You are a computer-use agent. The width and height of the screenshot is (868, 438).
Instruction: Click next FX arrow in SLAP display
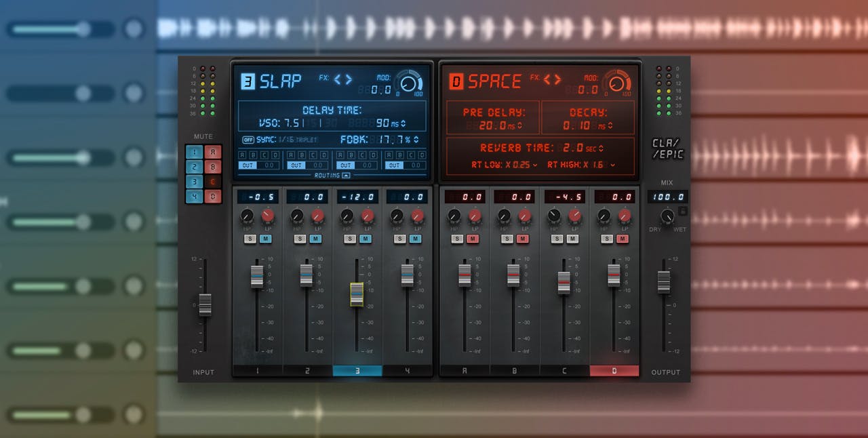pyautogui.click(x=349, y=79)
